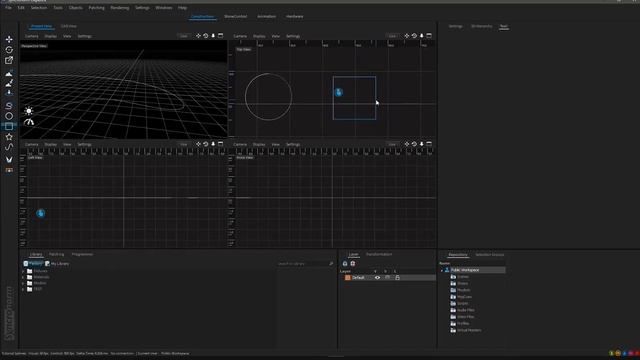Open the File menu

8,8
